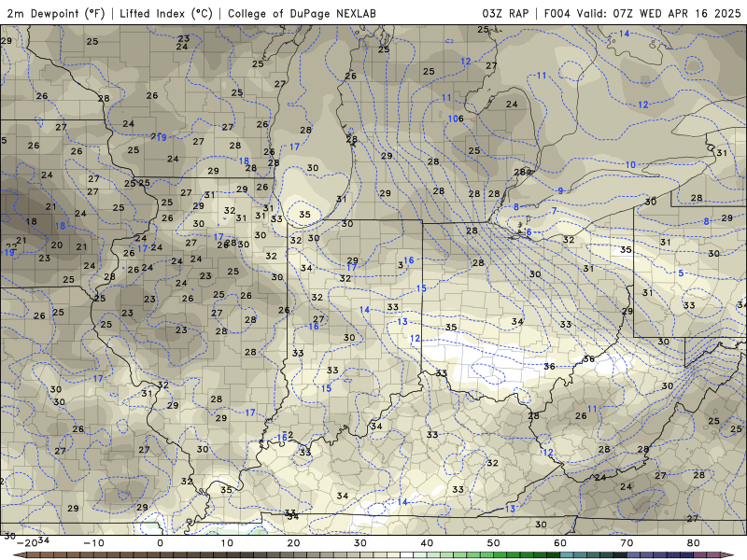Click the "-10" label on the color scale

[93, 543]
